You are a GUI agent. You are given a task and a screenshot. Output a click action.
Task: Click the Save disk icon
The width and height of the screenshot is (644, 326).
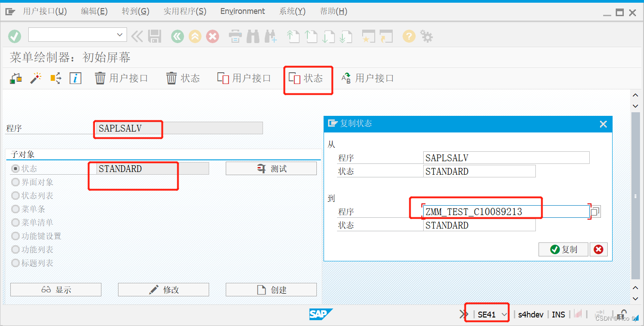pos(155,36)
